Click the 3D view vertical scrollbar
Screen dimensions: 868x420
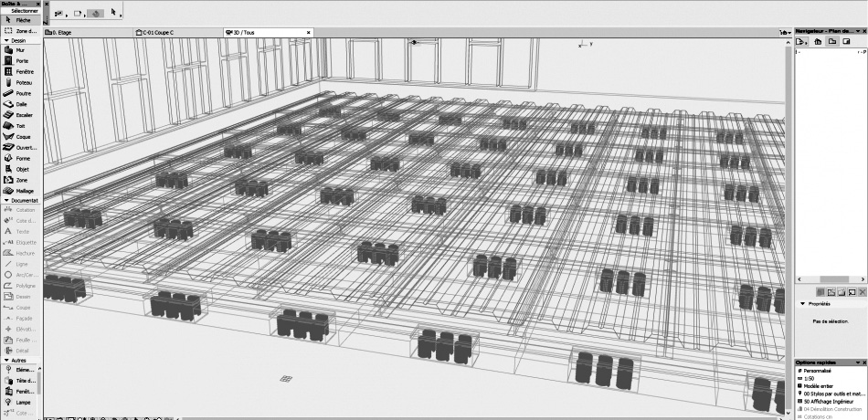pos(789,226)
